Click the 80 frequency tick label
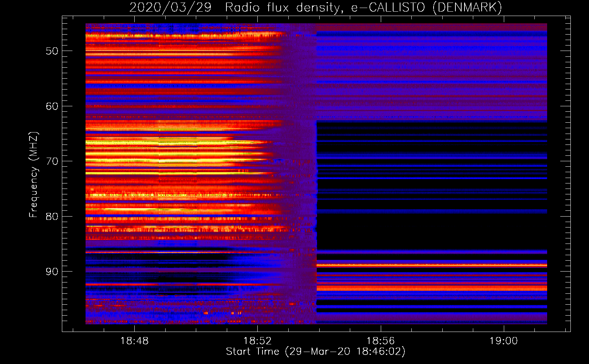This screenshot has width=589, height=364. click(52, 217)
